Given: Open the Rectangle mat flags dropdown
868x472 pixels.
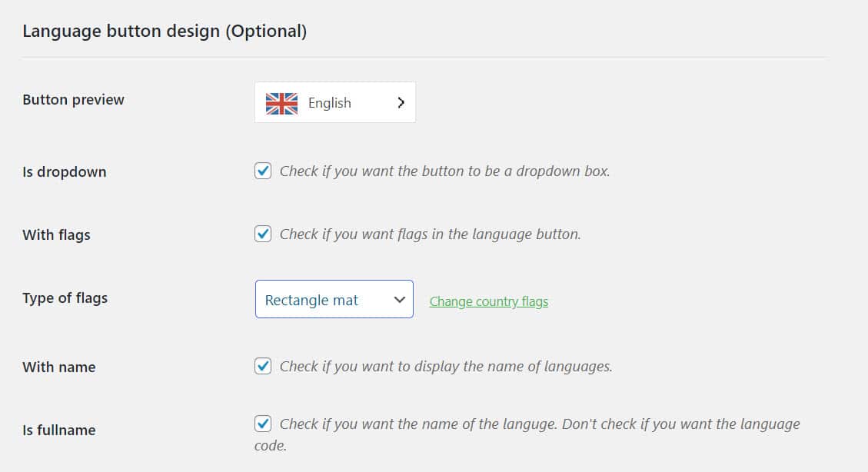Looking at the screenshot, I should coord(334,299).
